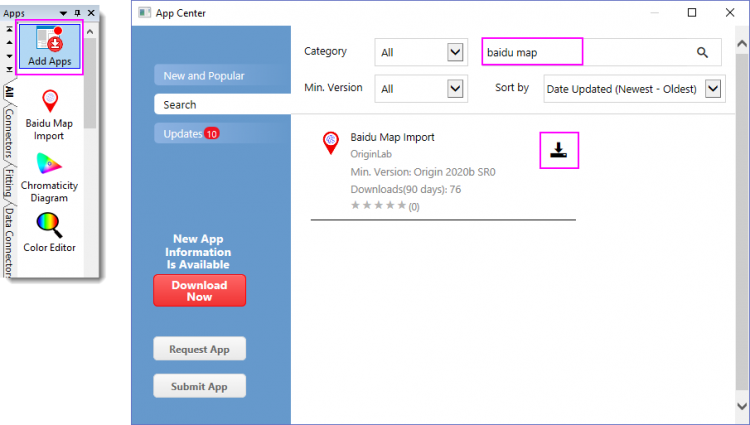Viewport: 750px width, 425px height.
Task: Select the All tab in Apps panel
Action: (x=9, y=92)
